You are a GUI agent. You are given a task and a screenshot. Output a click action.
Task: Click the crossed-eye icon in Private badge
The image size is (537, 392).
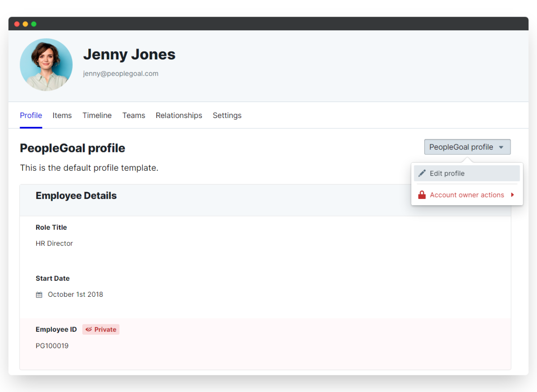click(x=89, y=329)
